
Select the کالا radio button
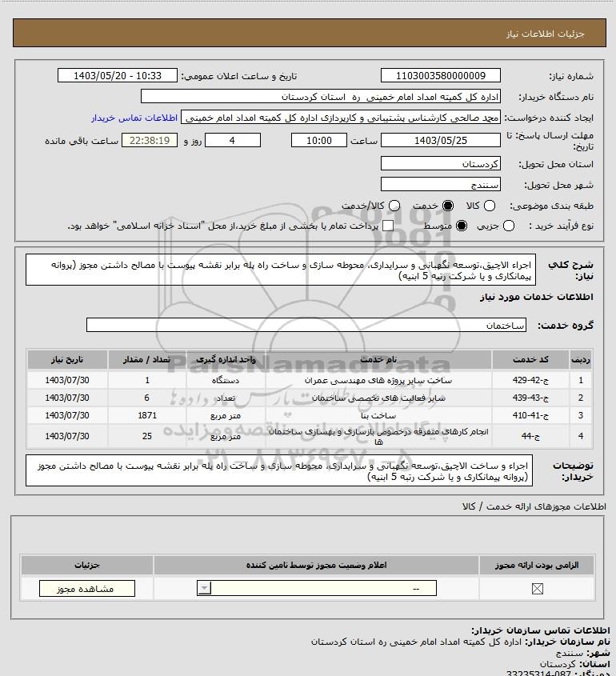coord(490,206)
